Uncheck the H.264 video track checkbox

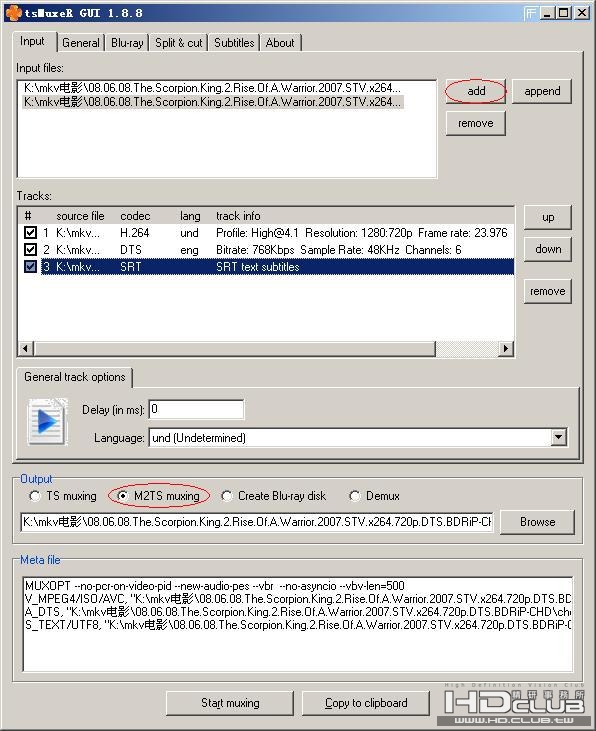(30, 233)
